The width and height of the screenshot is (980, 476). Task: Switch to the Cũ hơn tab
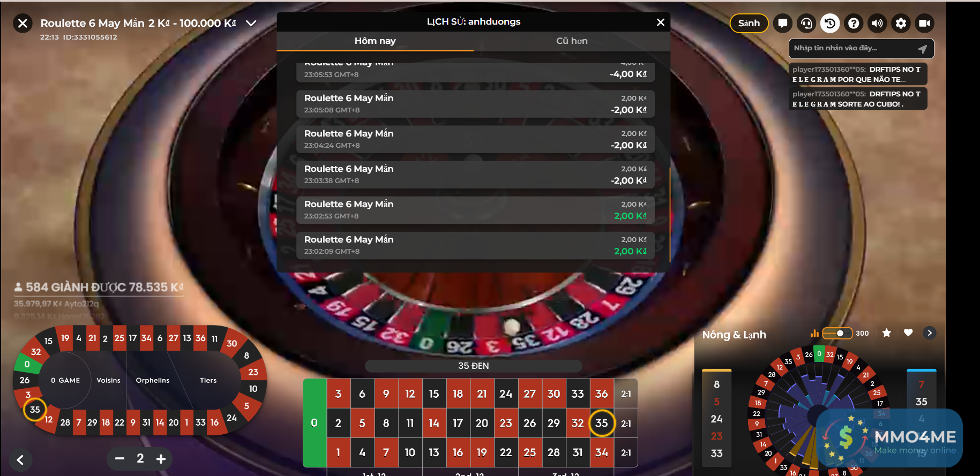572,41
